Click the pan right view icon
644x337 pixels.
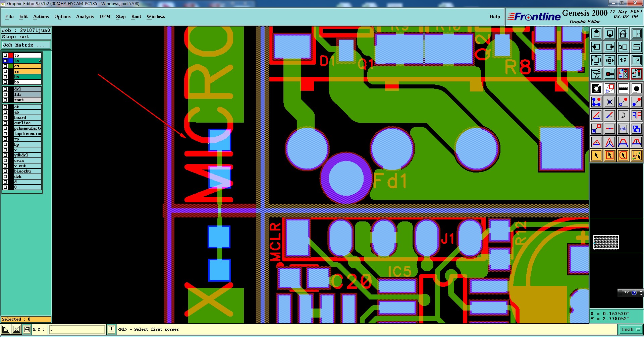pos(610,47)
